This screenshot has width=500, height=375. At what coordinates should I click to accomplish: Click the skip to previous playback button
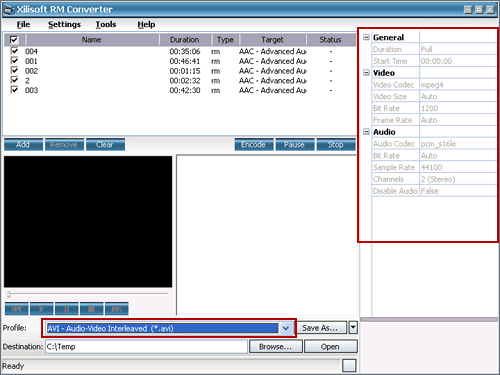coord(16,309)
